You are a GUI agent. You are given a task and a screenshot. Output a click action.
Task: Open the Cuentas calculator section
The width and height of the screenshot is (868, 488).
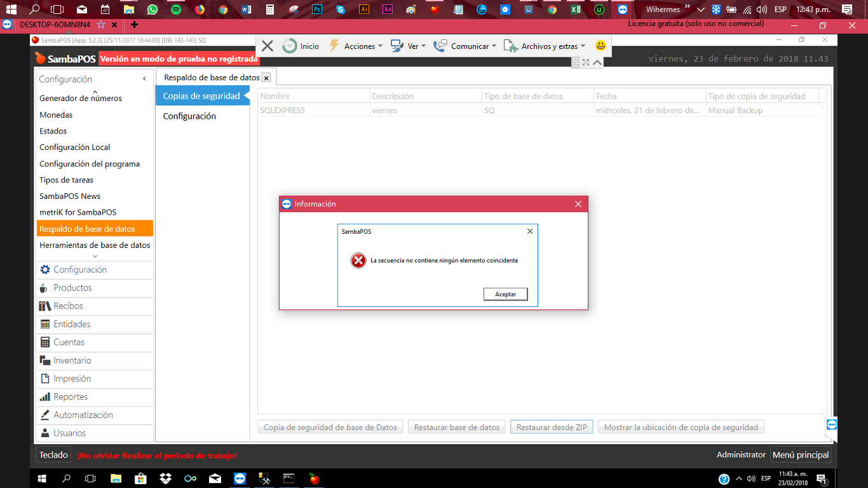click(95, 342)
